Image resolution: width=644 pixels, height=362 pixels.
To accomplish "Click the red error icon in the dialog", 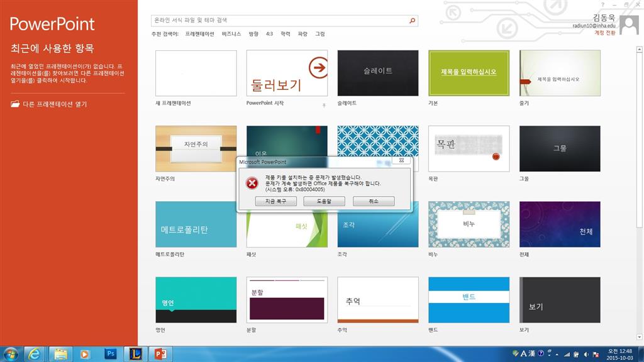I will (252, 183).
